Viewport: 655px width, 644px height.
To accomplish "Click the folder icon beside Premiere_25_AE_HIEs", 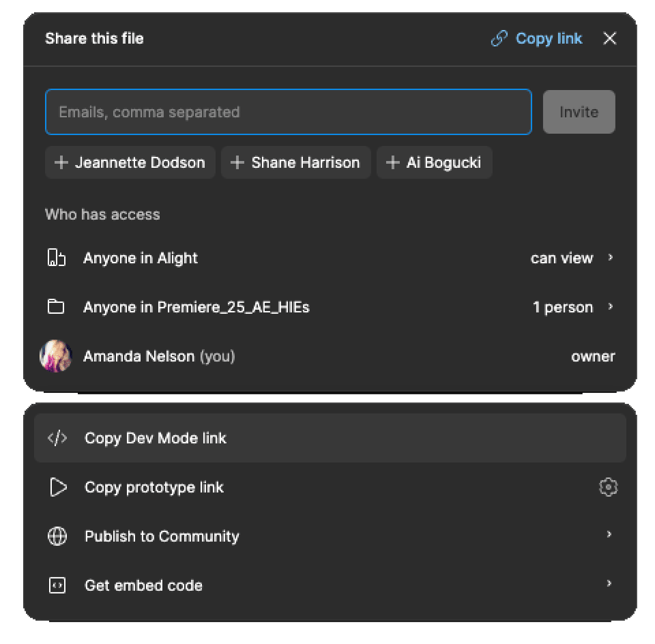I will (x=56, y=307).
